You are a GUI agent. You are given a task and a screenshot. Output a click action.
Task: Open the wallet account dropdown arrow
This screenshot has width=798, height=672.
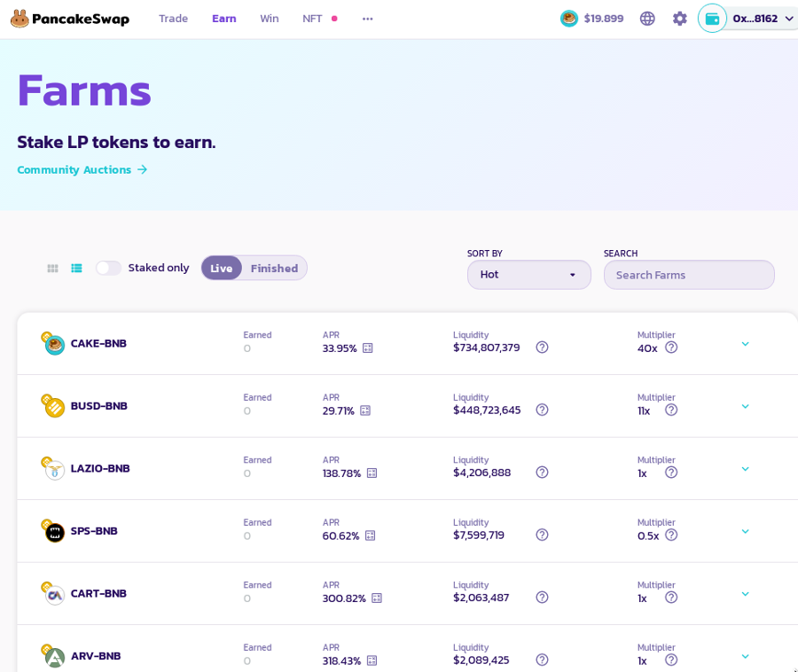point(789,19)
